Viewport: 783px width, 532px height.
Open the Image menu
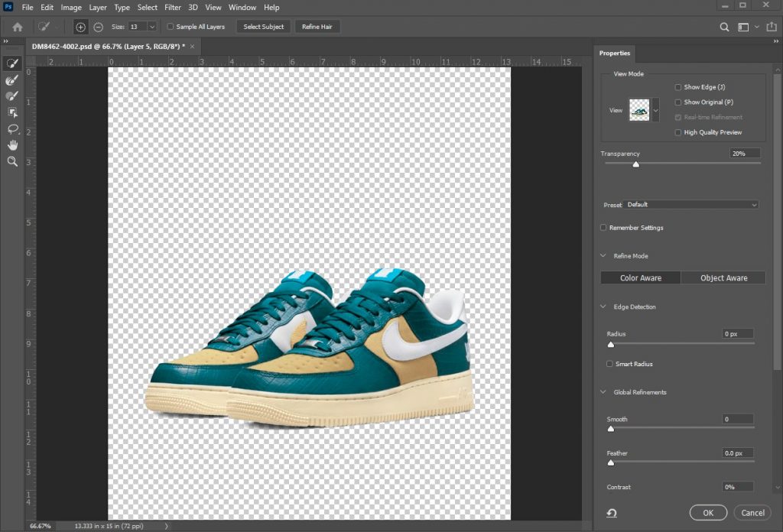point(71,8)
